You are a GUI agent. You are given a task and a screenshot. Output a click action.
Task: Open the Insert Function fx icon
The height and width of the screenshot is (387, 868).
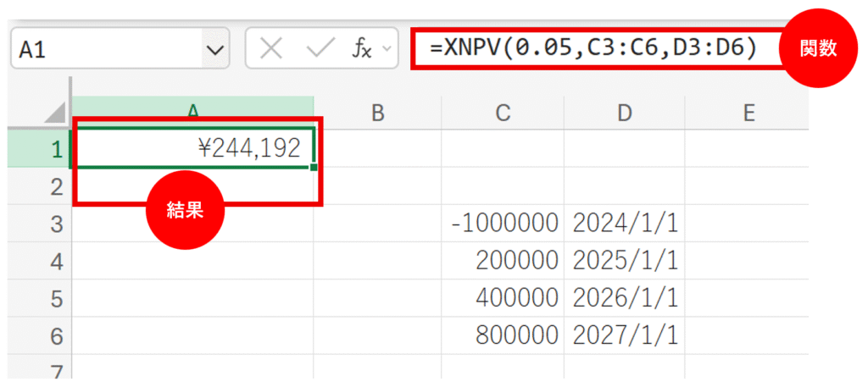point(362,50)
